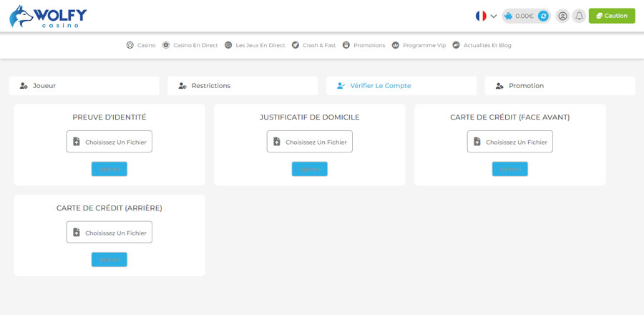
Task: Click Upload under Carte de crédit (arrière)
Action: [109, 260]
